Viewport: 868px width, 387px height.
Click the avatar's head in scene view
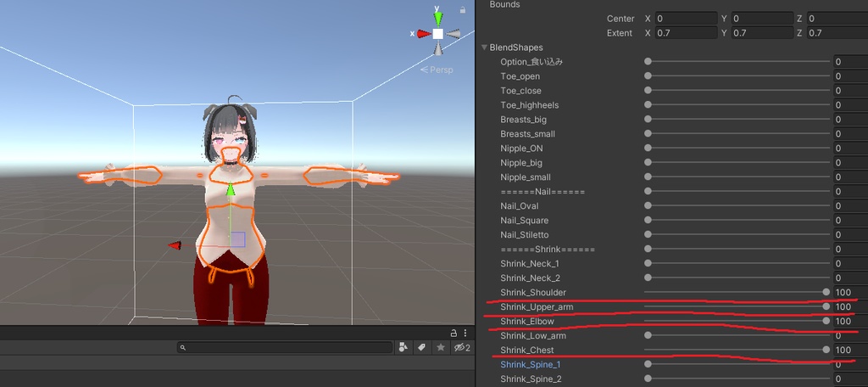[229, 132]
